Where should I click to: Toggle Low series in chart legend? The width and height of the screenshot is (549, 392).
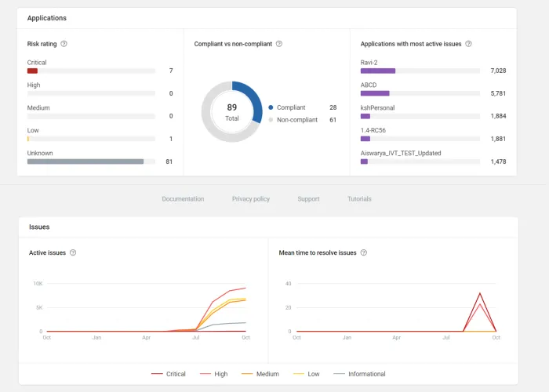(x=306, y=374)
